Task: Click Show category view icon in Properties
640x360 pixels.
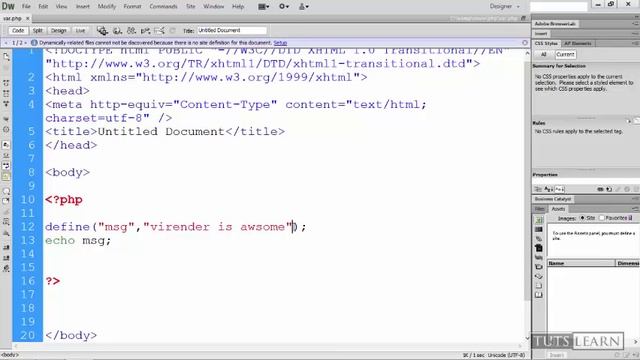Action: point(538,189)
